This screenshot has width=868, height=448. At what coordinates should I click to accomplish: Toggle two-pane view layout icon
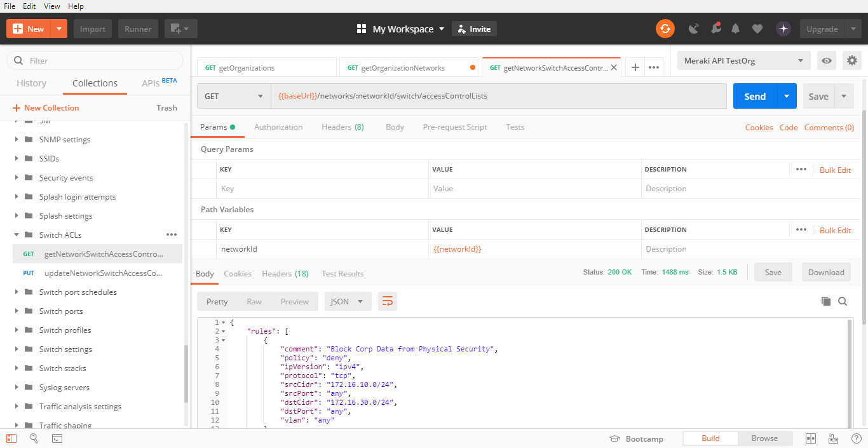pos(811,438)
